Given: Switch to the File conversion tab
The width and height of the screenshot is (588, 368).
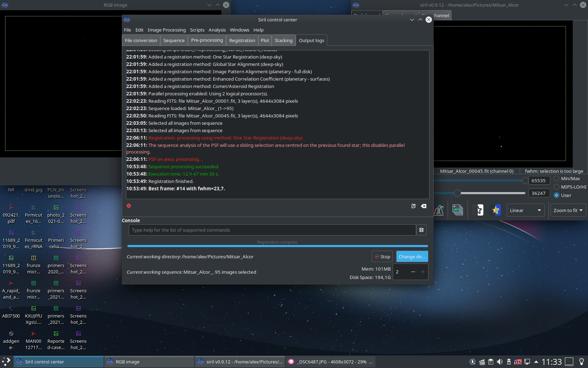Looking at the screenshot, I should [141, 40].
